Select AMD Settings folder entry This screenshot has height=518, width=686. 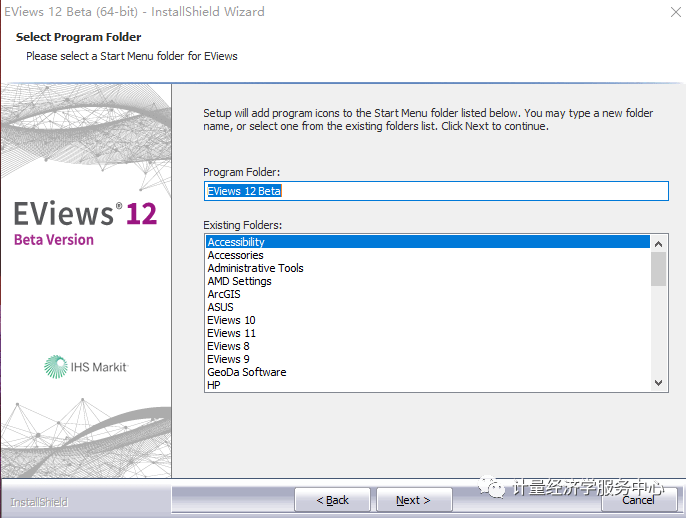pyautogui.click(x=239, y=281)
